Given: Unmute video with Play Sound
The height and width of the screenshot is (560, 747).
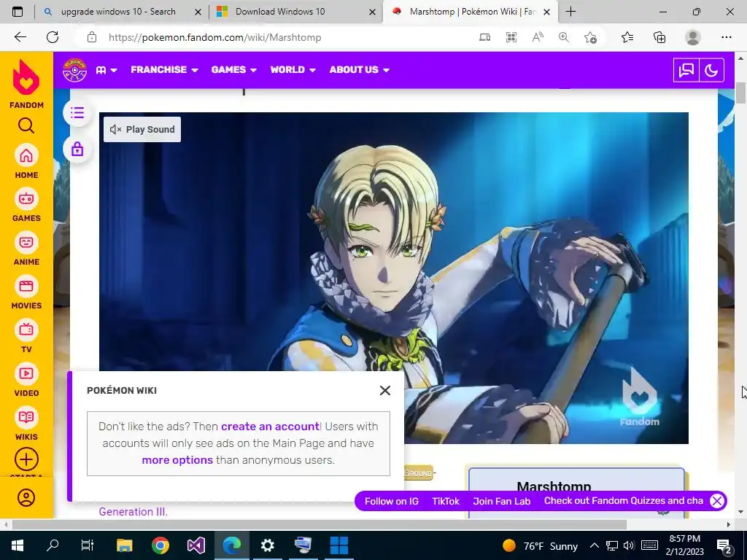Looking at the screenshot, I should pyautogui.click(x=142, y=130).
